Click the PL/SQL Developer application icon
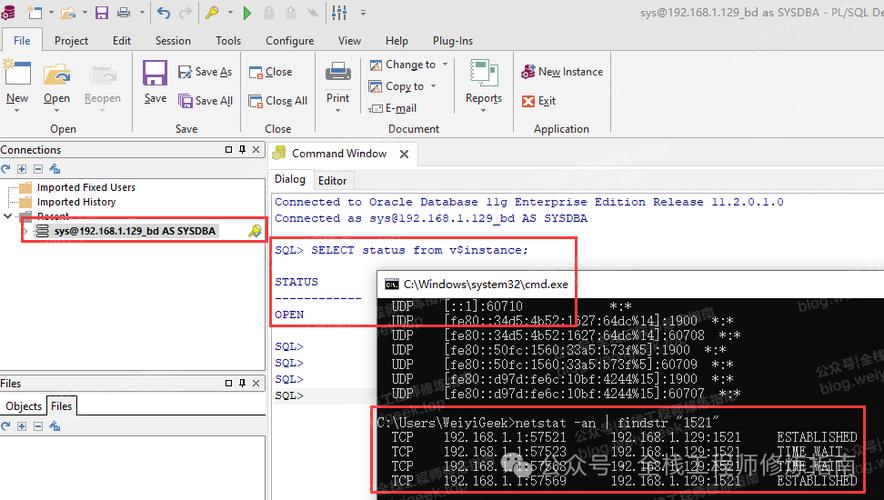Image resolution: width=884 pixels, height=500 pixels. click(8, 11)
